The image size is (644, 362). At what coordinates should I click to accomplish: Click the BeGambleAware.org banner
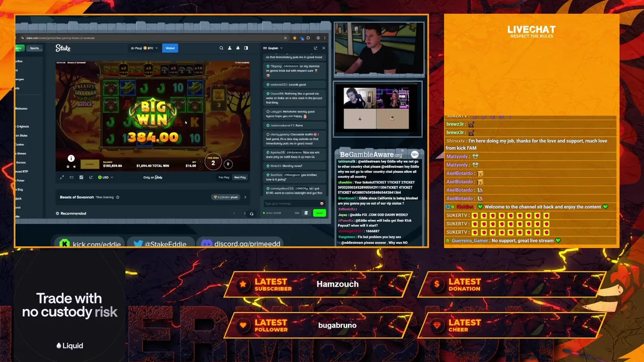pos(371,154)
